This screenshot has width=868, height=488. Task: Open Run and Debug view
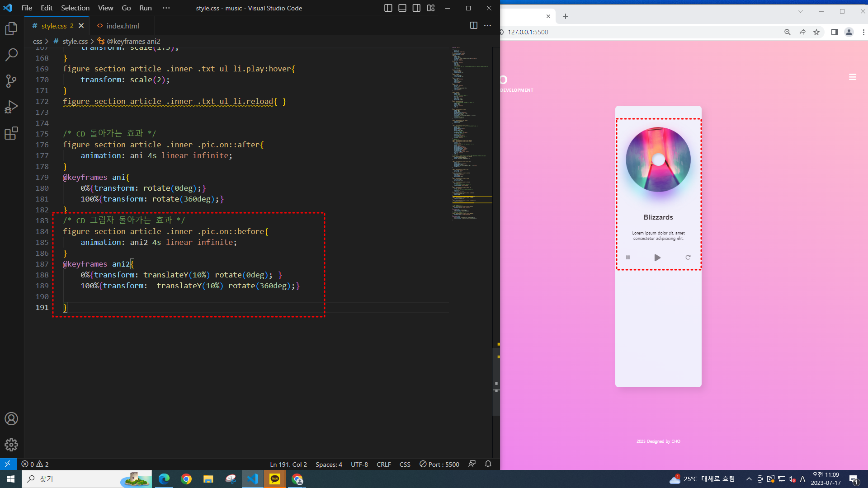(11, 108)
